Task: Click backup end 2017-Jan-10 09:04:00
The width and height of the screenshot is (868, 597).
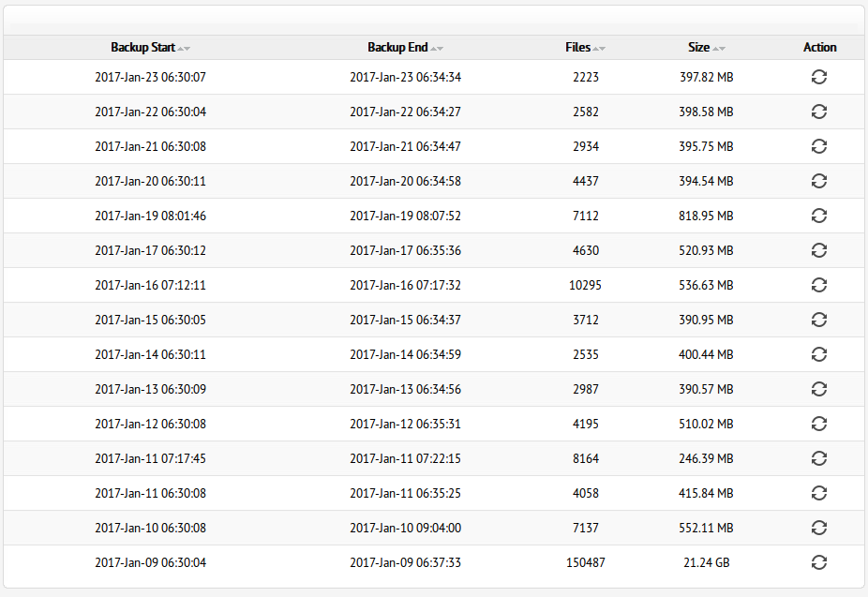Action: click(x=405, y=528)
